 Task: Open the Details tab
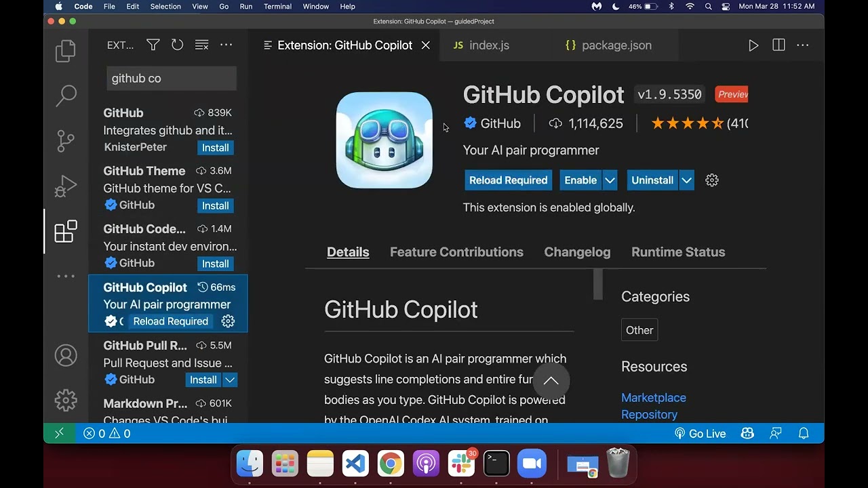(348, 252)
